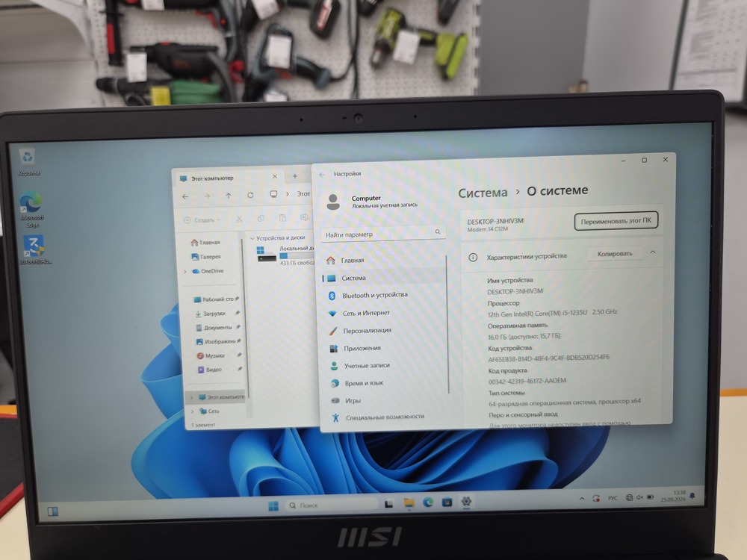Click the Rename icon in Explorer toolbar
The image size is (747, 560).
[304, 217]
